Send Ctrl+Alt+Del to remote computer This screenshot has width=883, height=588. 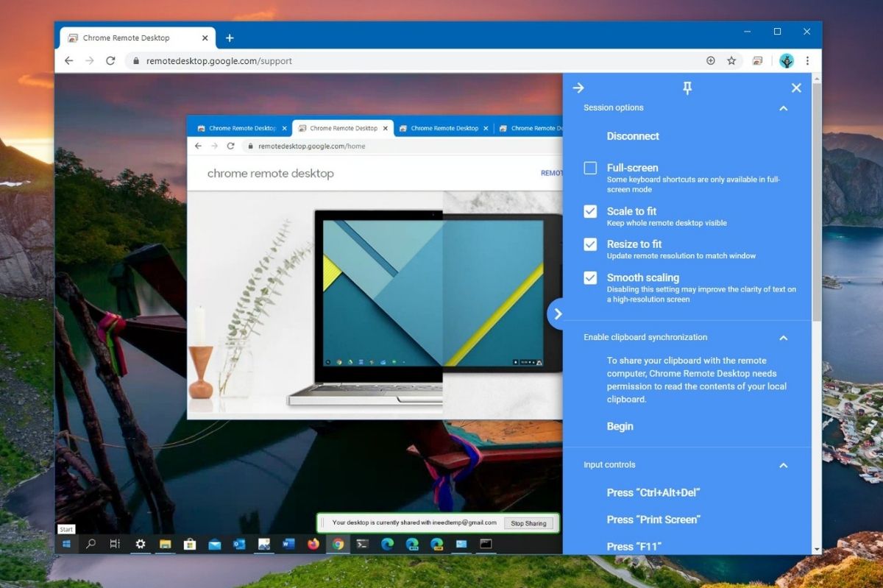[653, 492]
